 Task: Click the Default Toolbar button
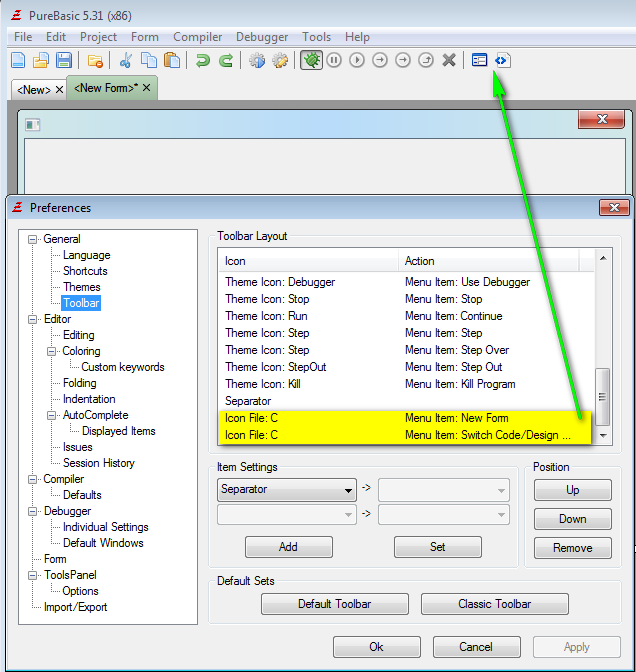[x=335, y=604]
